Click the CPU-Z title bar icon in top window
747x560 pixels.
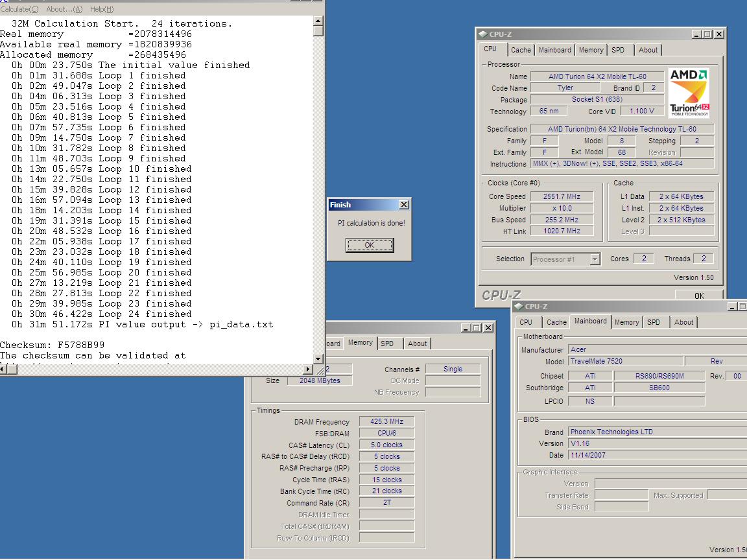click(x=483, y=34)
